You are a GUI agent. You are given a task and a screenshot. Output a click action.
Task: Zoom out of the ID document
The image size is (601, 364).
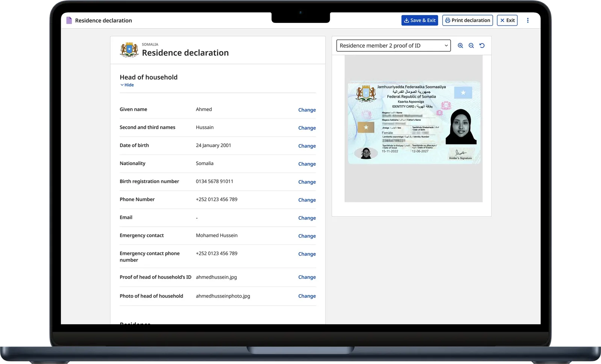tap(471, 45)
